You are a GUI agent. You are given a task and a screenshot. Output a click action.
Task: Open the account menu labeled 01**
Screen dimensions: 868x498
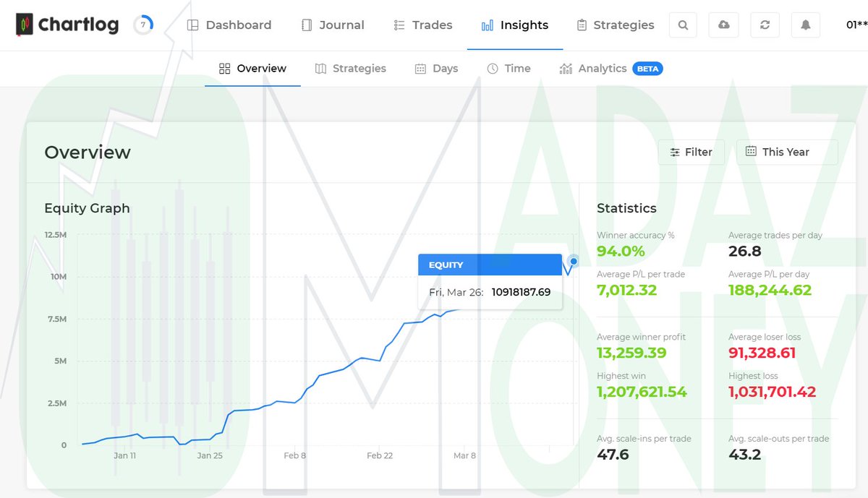(x=856, y=25)
